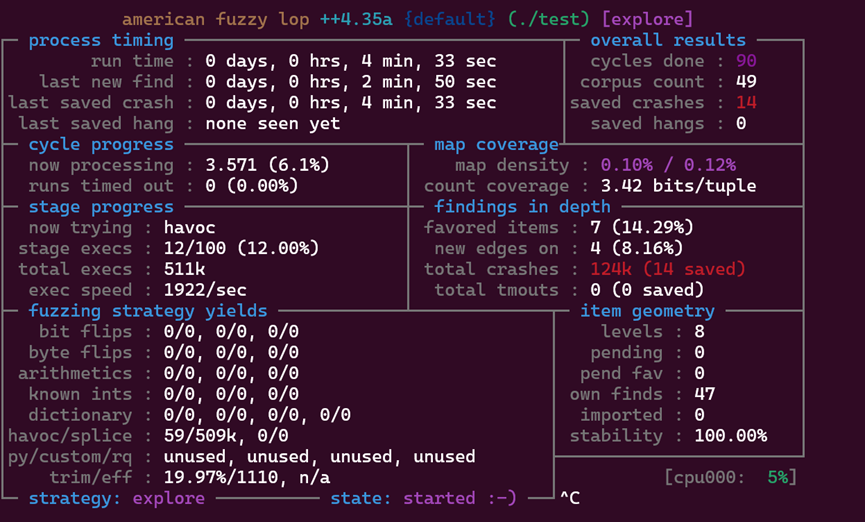
Task: Click the '^C' interrupt marker
Action: coord(569,499)
